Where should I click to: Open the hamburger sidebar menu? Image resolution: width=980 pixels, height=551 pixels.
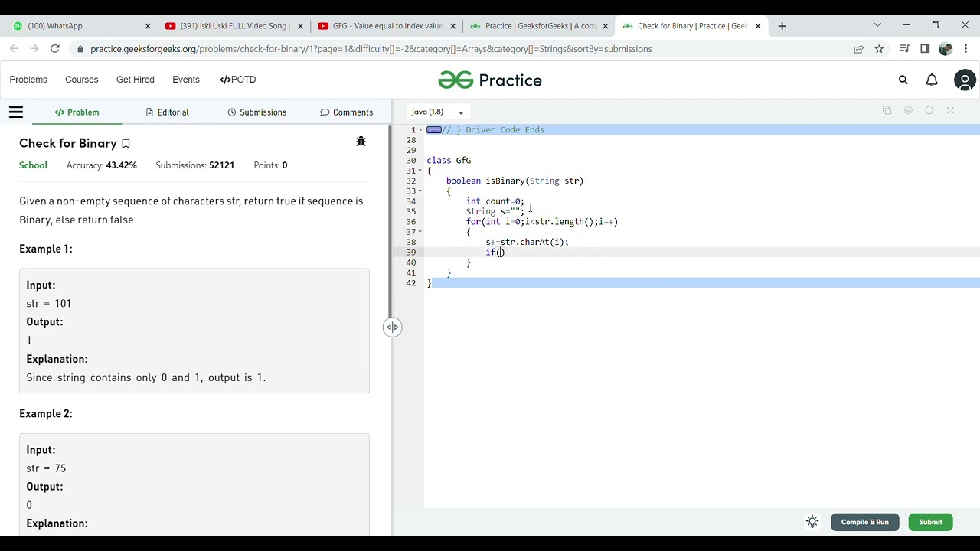click(x=16, y=112)
